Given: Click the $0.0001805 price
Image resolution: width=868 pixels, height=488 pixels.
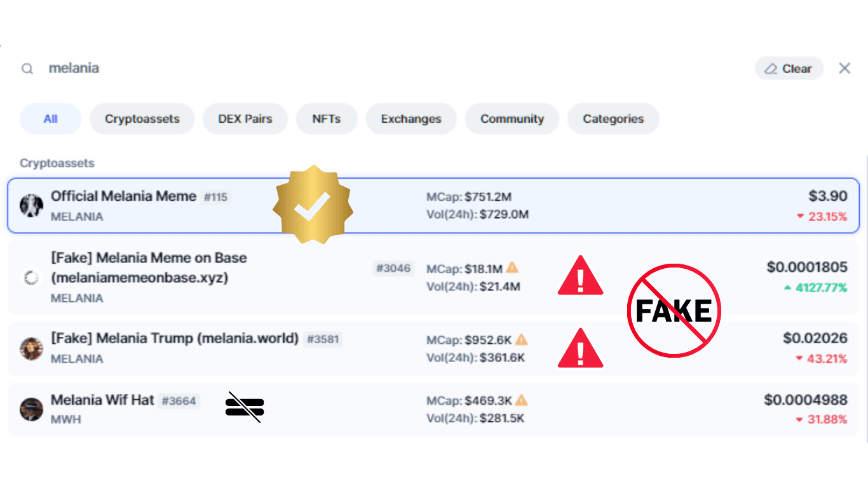Looking at the screenshot, I should coord(807,267).
